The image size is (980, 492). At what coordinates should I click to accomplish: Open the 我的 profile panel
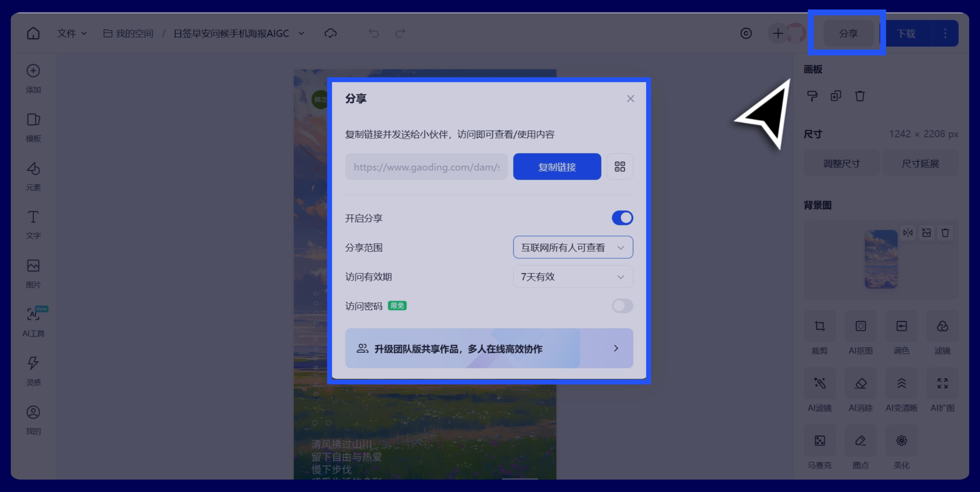33,420
